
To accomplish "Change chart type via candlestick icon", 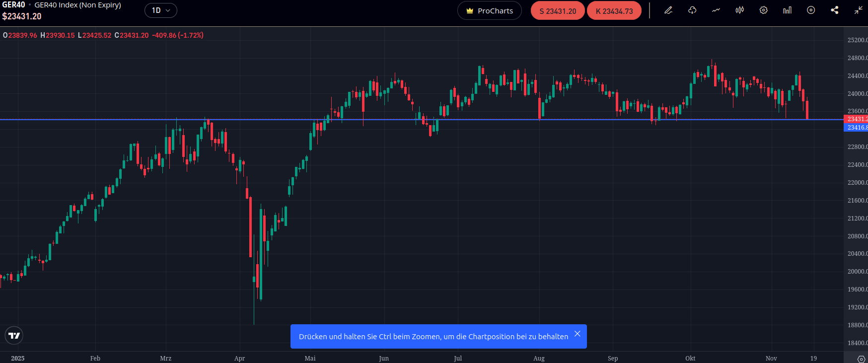I will 739,10.
